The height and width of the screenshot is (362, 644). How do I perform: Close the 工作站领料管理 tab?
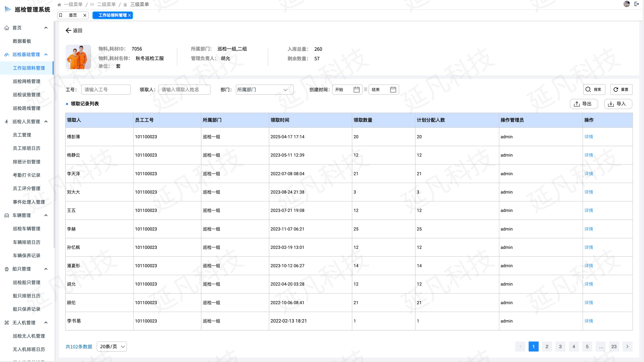point(130,15)
